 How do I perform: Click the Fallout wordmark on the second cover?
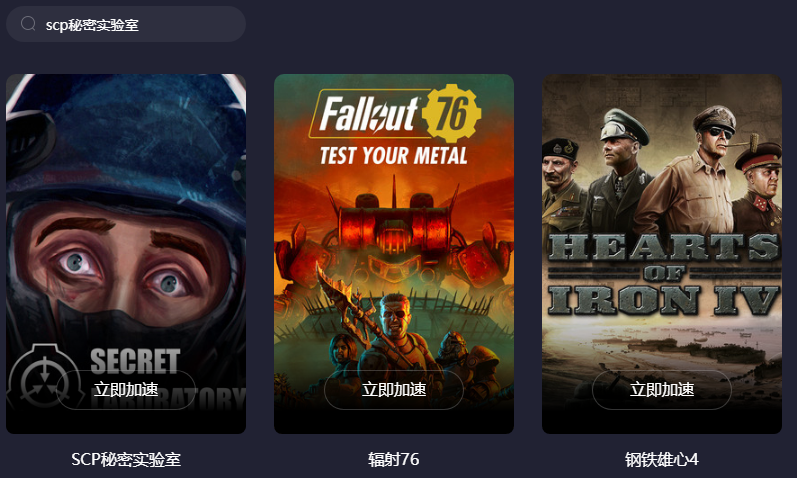[x=369, y=114]
